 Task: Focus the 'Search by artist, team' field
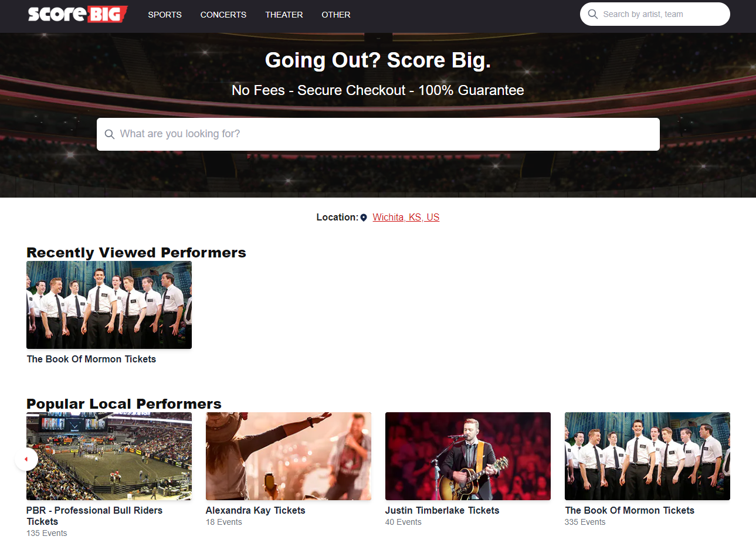(x=655, y=14)
